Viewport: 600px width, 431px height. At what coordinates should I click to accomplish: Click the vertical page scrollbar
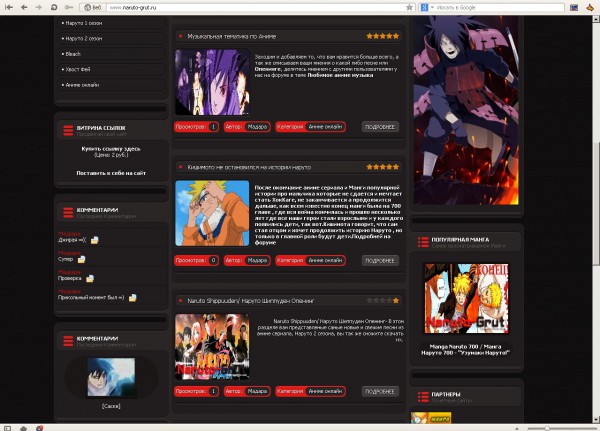pos(596,203)
